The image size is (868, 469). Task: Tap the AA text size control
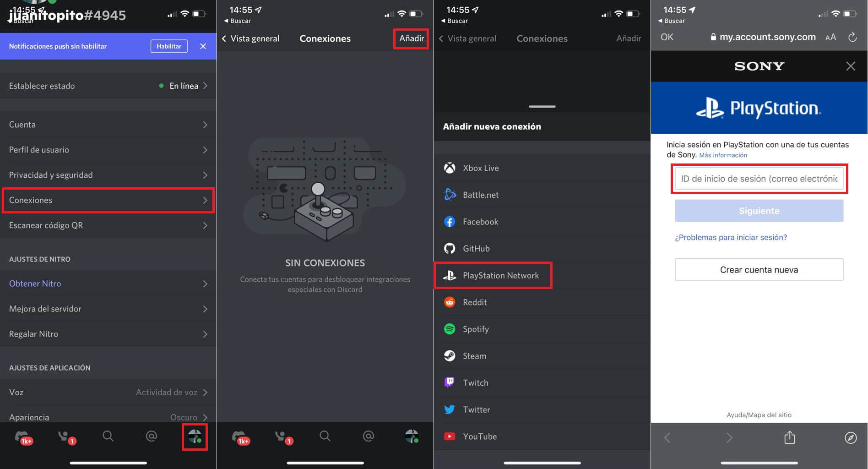point(830,38)
